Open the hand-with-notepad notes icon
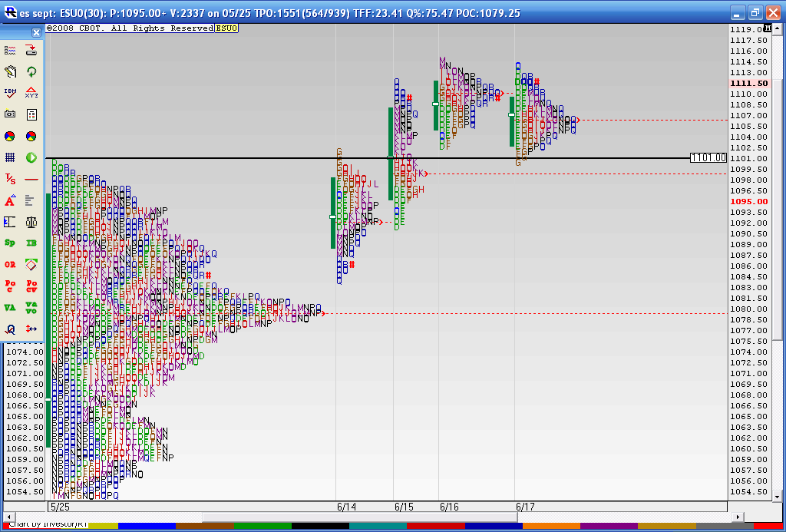The height and width of the screenshot is (532, 786). coord(9,71)
